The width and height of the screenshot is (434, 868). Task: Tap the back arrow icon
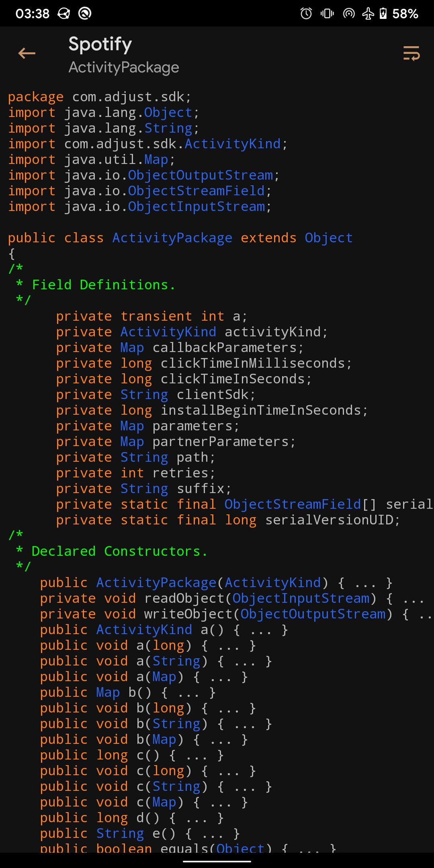[27, 53]
